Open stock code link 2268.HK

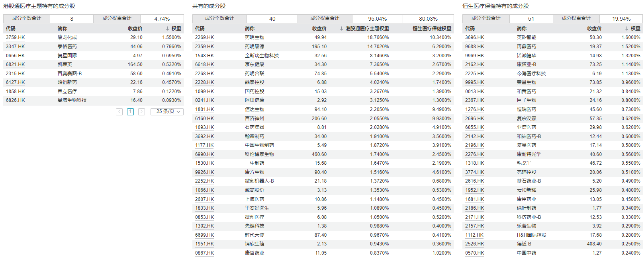coord(204,74)
